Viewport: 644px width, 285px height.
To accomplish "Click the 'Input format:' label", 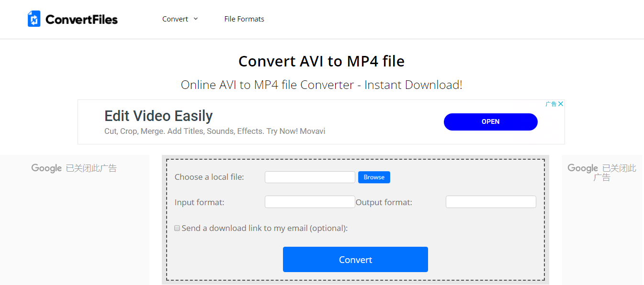I will pyautogui.click(x=200, y=202).
